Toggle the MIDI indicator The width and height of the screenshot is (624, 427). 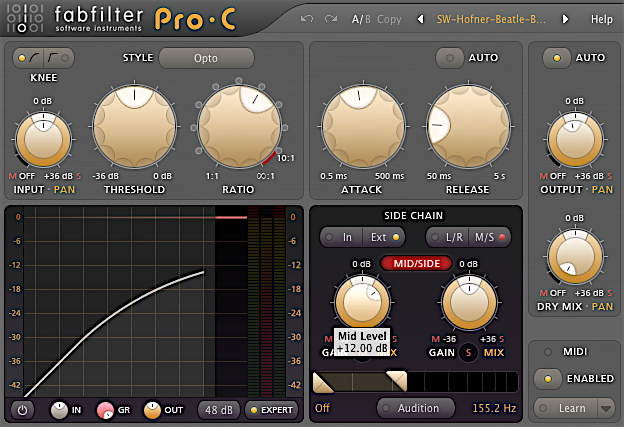[548, 352]
